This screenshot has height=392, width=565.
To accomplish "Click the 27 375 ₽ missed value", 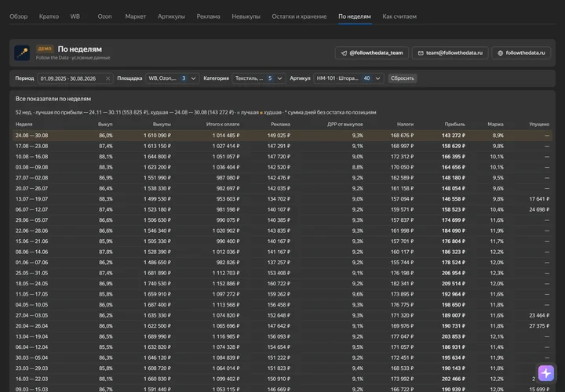I will 539,326.
